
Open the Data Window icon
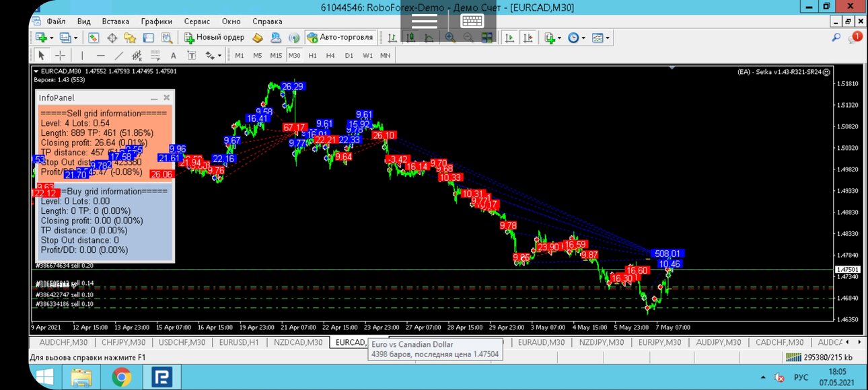click(x=112, y=38)
